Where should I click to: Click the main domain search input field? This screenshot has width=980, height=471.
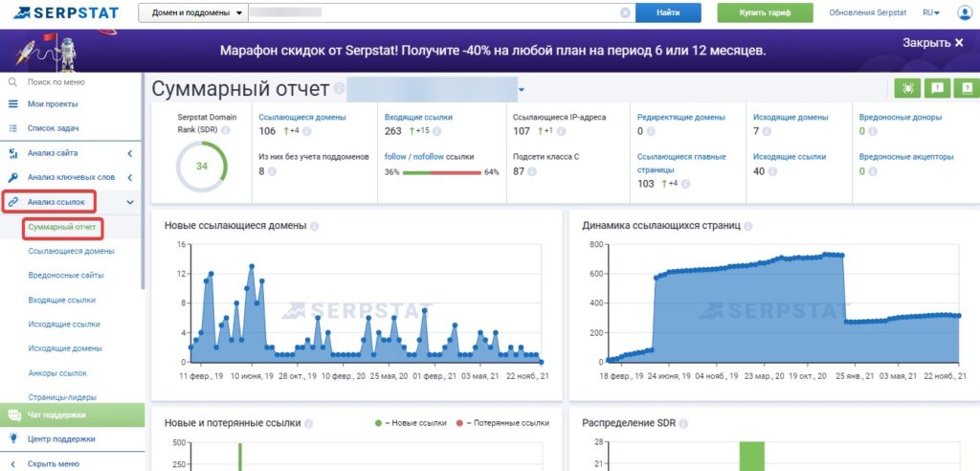coord(440,12)
